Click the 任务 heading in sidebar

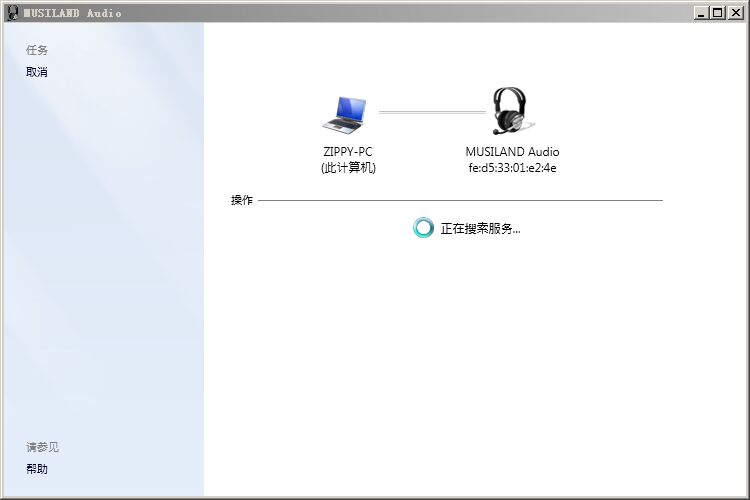coord(37,50)
